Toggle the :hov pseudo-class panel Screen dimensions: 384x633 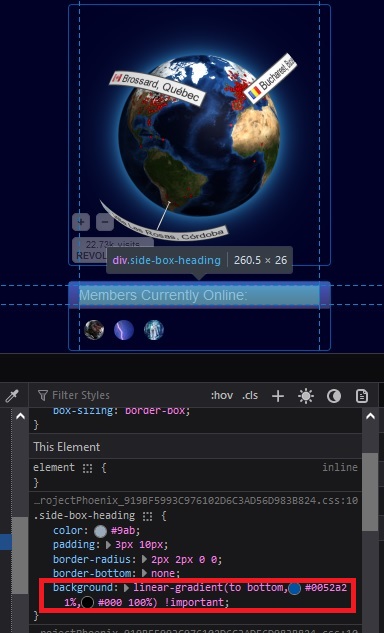[x=222, y=395]
